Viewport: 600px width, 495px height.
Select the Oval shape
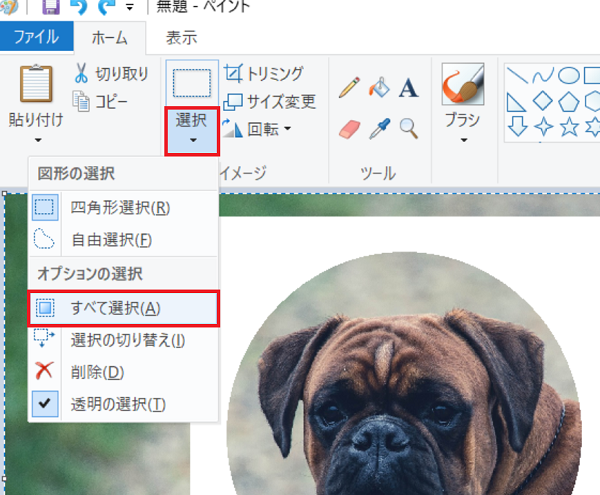569,75
